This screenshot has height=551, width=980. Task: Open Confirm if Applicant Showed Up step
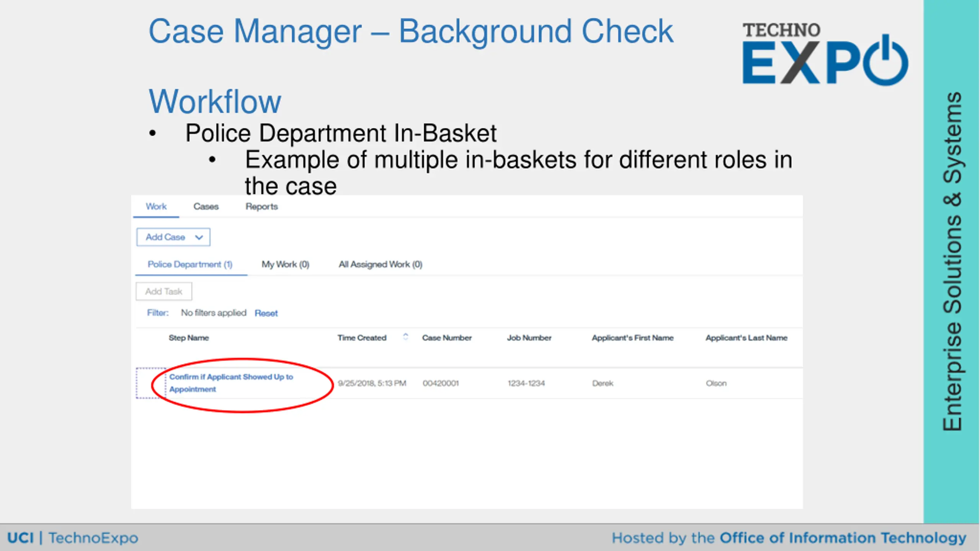pos(231,383)
